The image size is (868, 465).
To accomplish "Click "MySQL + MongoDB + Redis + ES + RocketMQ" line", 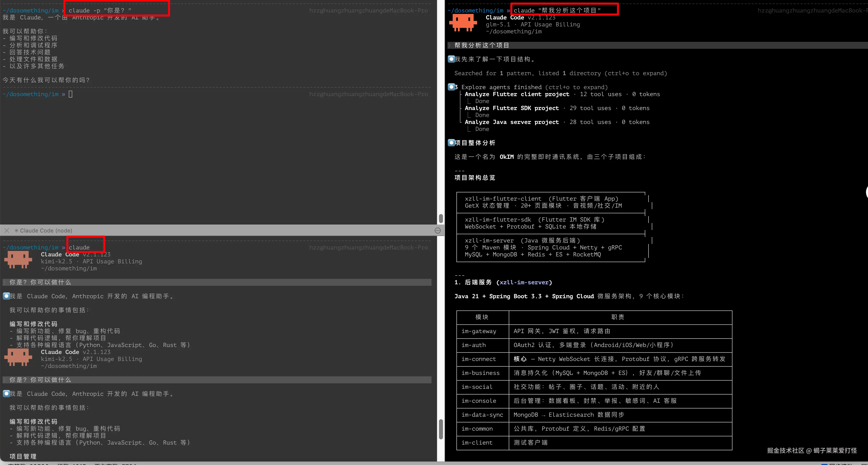I will point(533,255).
